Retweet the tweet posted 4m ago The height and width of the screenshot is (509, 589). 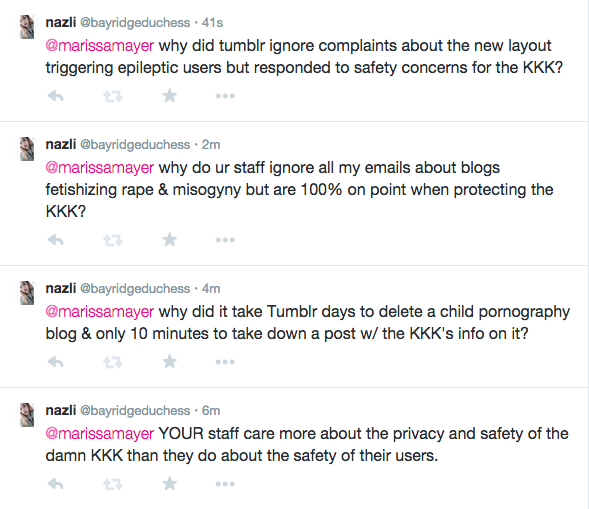click(x=113, y=362)
